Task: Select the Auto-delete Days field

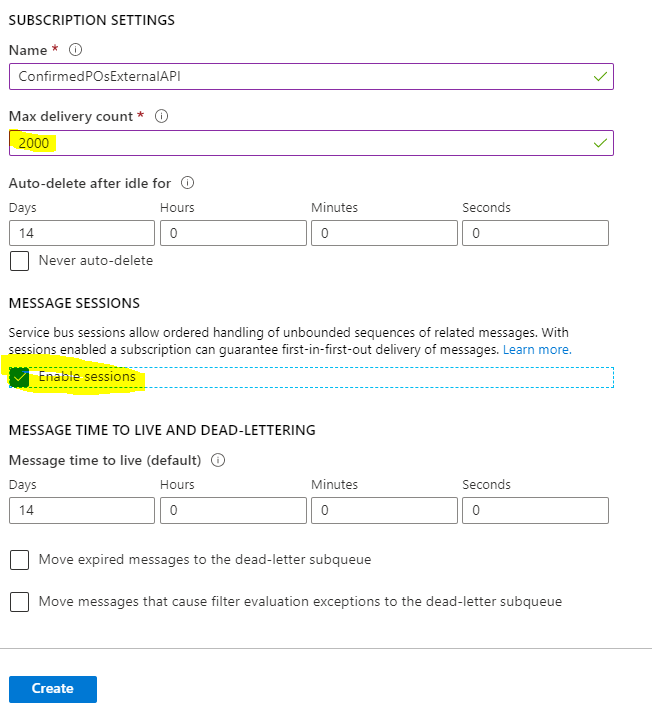Action: (82, 233)
